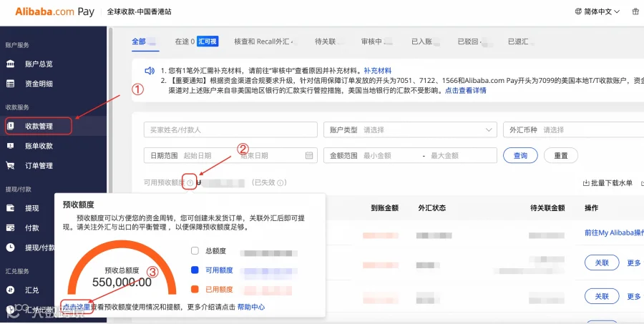Click the 批量下载水单 download icon
This screenshot has height=324, width=644.
pyautogui.click(x=586, y=183)
